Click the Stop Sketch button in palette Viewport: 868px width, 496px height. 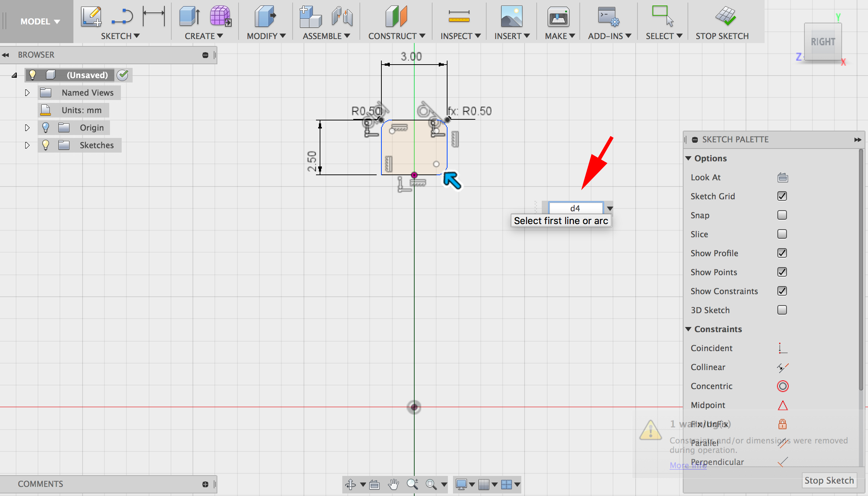(829, 480)
